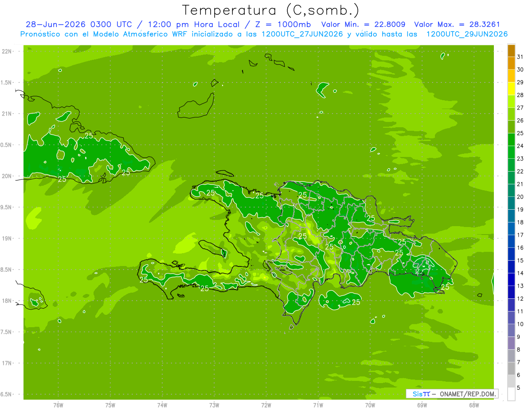Select the 'Valor Min. = 22.8009' value
The width and height of the screenshot is (532, 411).
pyautogui.click(x=364, y=24)
